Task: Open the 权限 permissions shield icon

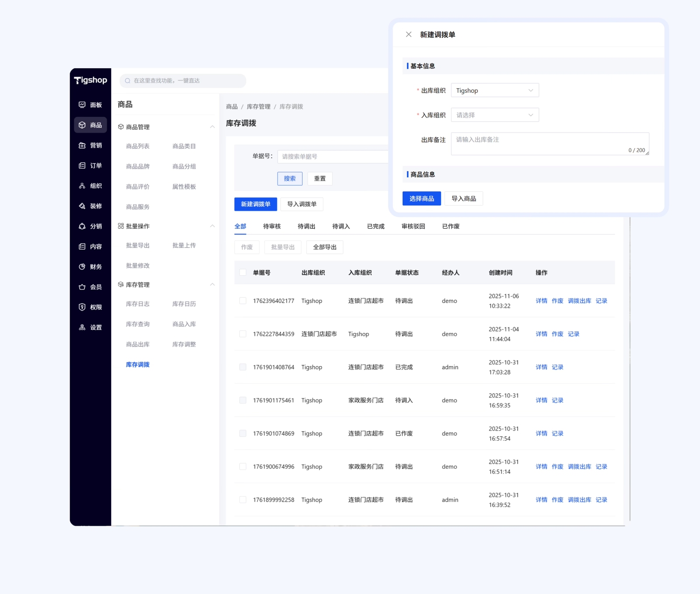Action: click(x=82, y=307)
